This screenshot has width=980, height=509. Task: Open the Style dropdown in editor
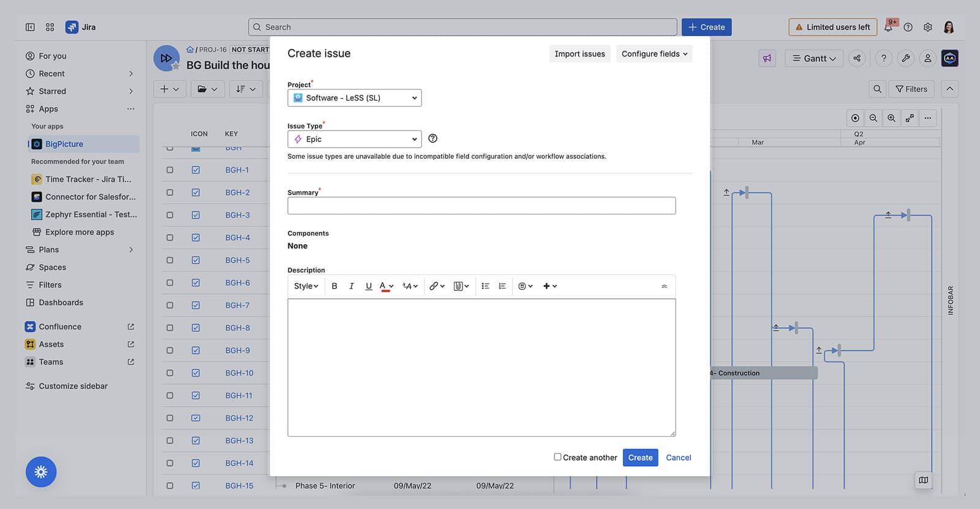tap(306, 286)
